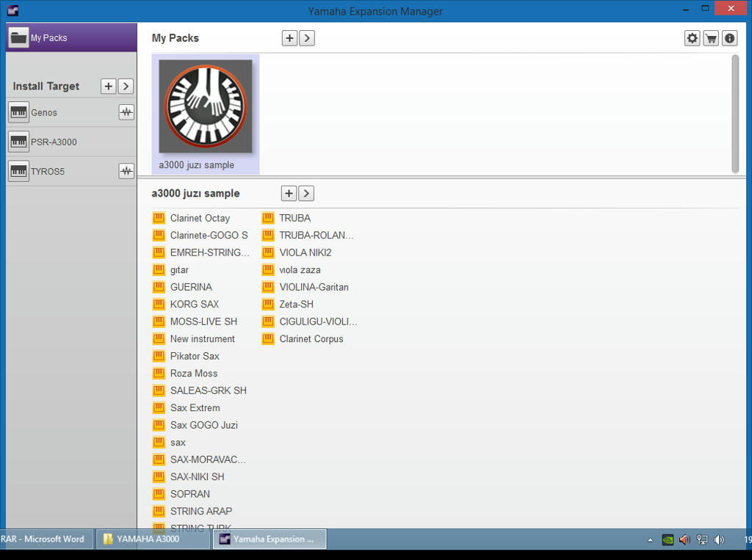Open YAMAHA A3000 folder in taskbar
The height and width of the screenshot is (560, 752).
point(153,539)
